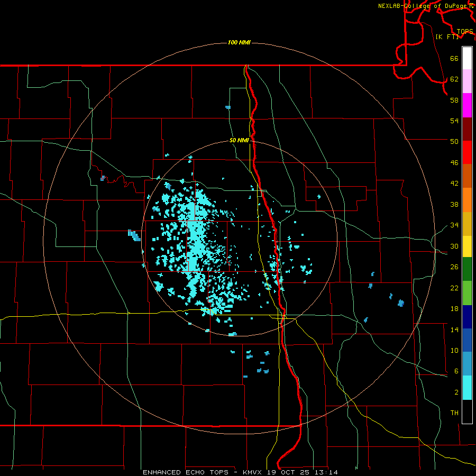
Task: Click the [K FT] units label
Action: pyautogui.click(x=447, y=36)
